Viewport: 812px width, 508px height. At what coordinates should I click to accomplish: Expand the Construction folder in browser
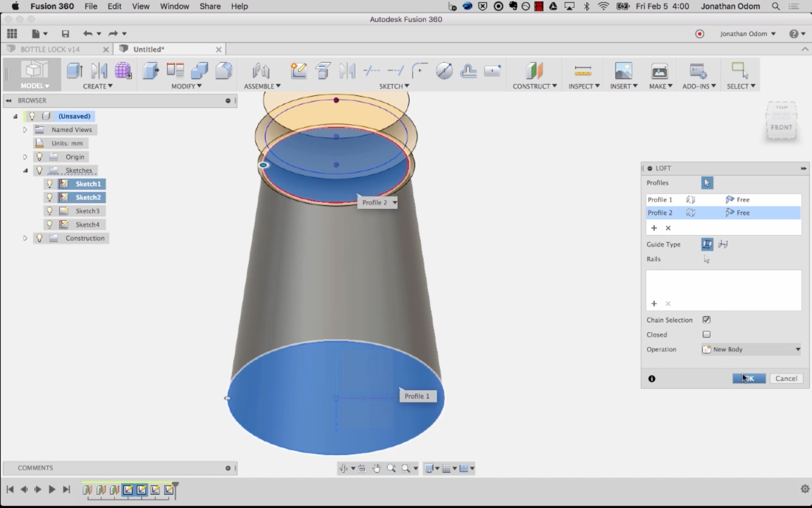(25, 238)
